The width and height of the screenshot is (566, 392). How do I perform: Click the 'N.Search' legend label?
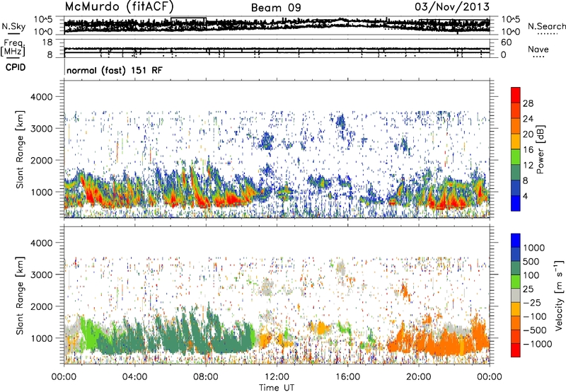tap(546, 26)
